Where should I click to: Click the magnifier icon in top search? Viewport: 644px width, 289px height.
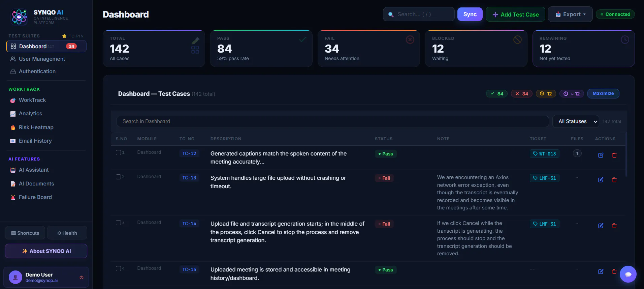pos(391,15)
